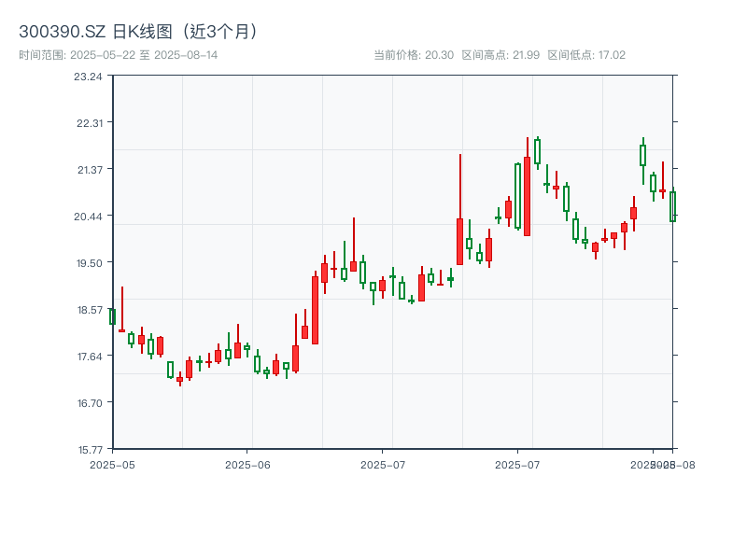Click the 区间高点 21.99 label
747x560 pixels.
[x=500, y=55]
